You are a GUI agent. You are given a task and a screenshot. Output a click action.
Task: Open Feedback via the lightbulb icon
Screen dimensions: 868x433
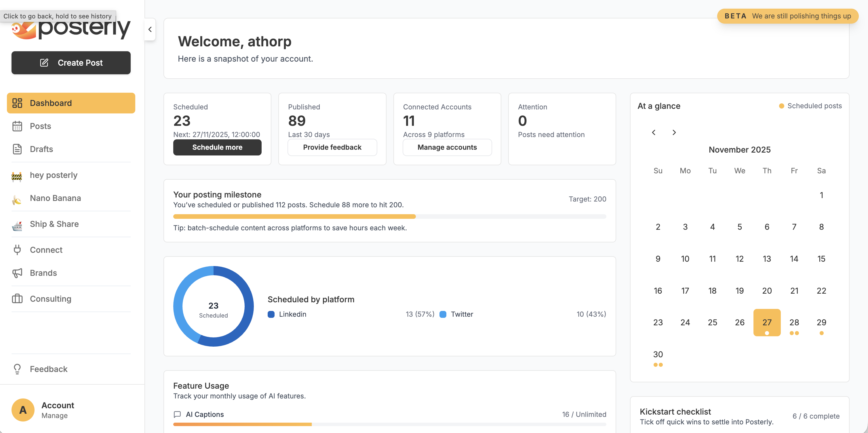pyautogui.click(x=17, y=369)
